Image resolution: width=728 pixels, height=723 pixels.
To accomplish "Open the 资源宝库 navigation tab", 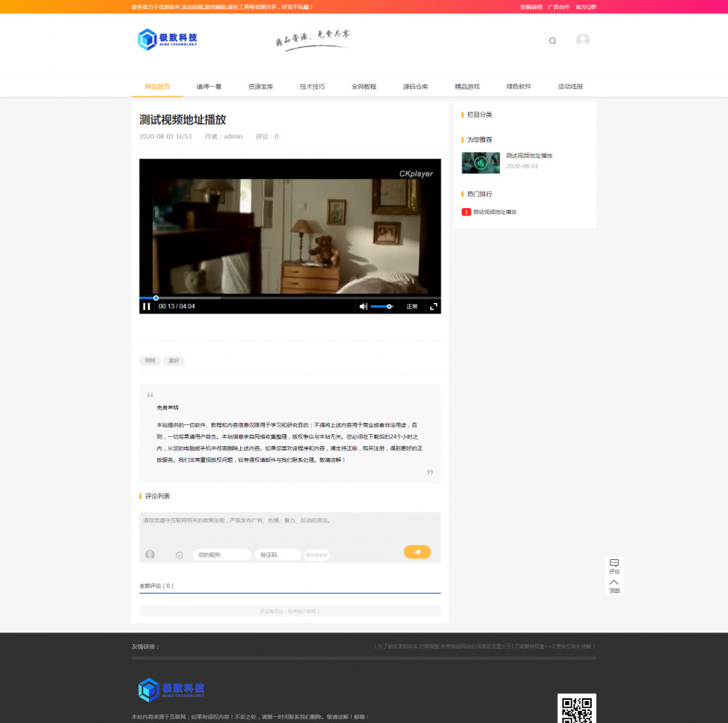I will 260,87.
